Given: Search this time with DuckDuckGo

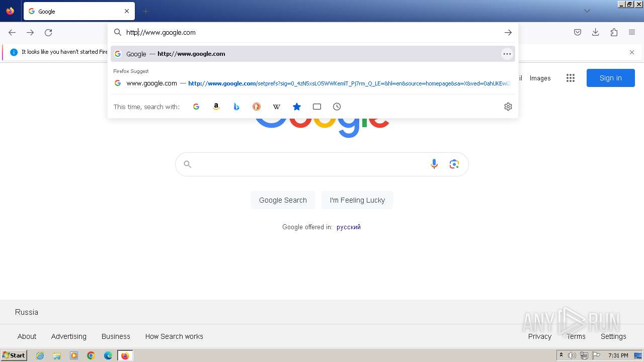Looking at the screenshot, I should point(257,107).
